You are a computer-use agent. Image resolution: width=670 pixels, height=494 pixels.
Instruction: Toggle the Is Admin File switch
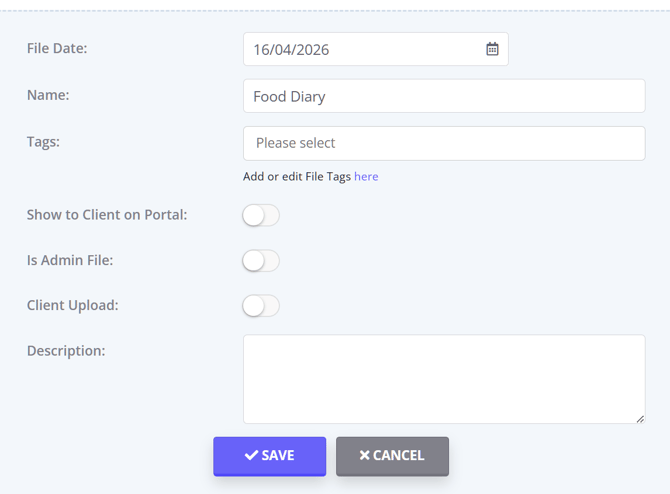point(261,260)
